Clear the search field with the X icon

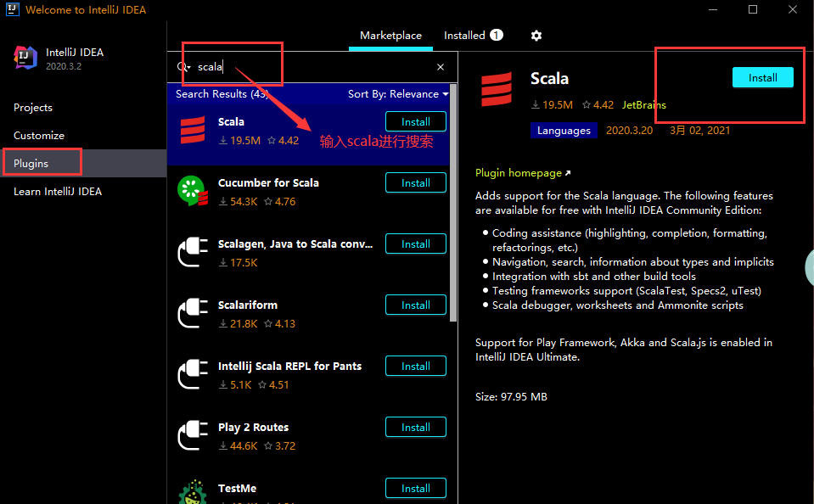tap(441, 67)
